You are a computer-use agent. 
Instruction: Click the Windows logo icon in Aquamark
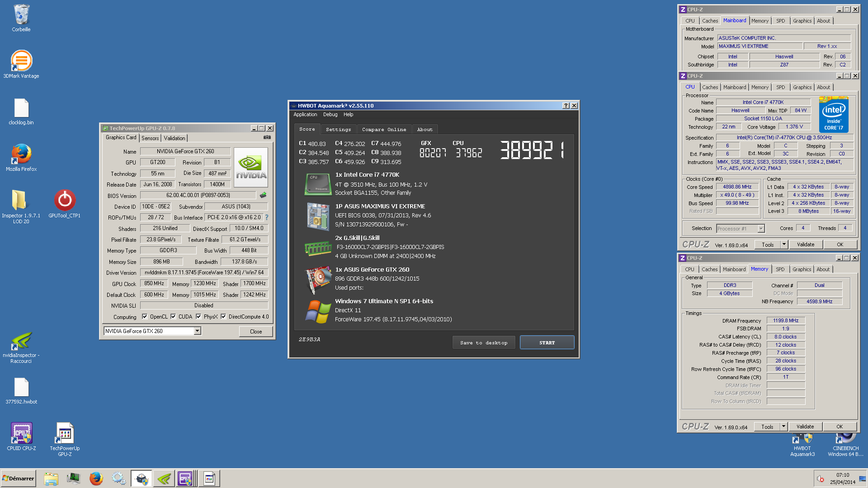(318, 312)
